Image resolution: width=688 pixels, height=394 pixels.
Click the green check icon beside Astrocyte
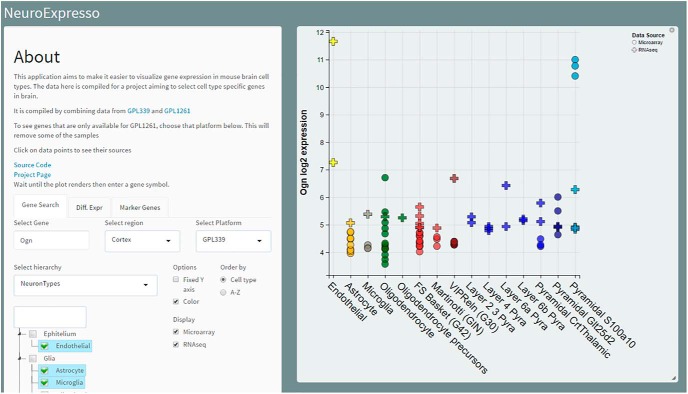click(x=44, y=370)
